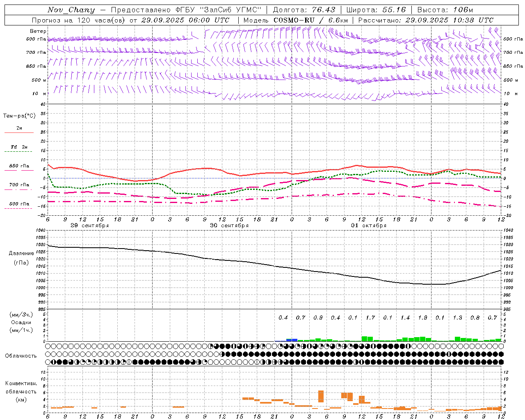Click the Широта: 55.16 header field
The image size is (525, 420).
[x=376, y=10]
